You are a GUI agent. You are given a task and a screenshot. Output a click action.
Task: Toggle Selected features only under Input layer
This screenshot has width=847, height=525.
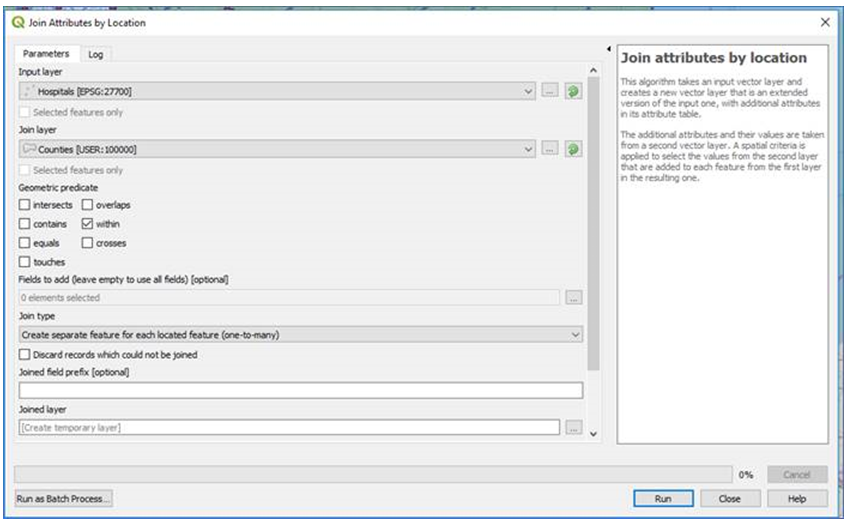pos(24,112)
